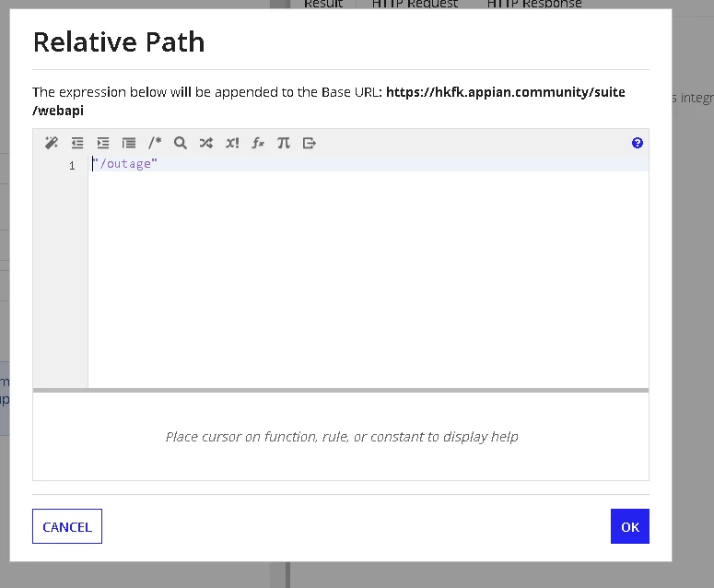Click the "/outage" expression text
Image resolution: width=714 pixels, height=588 pixels.
point(124,164)
